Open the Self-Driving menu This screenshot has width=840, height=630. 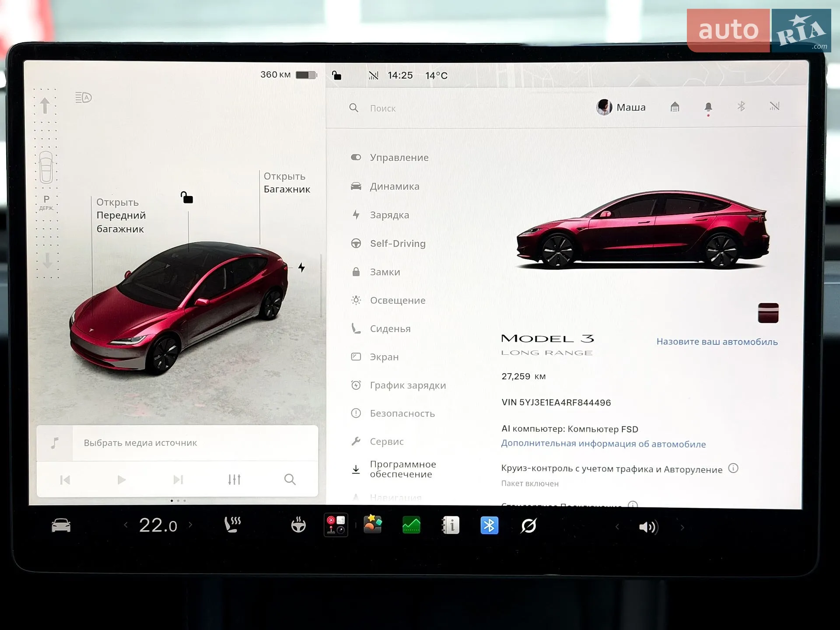388,244
